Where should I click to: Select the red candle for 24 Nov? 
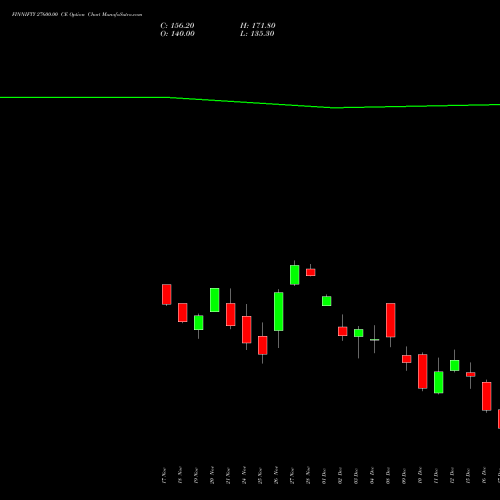(x=247, y=330)
